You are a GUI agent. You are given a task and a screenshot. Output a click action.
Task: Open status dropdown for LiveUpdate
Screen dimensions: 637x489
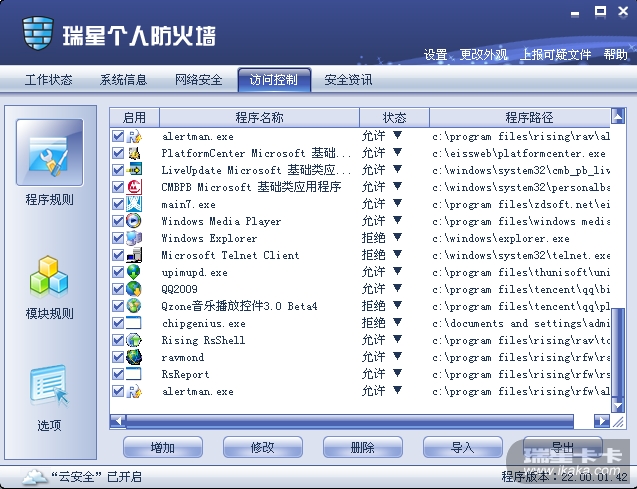tap(397, 169)
